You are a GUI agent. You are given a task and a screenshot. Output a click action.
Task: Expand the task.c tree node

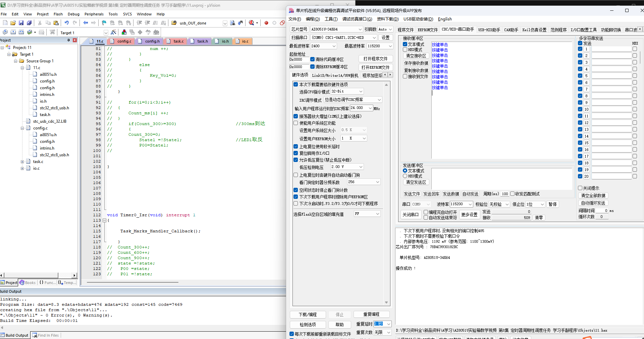coord(22,162)
